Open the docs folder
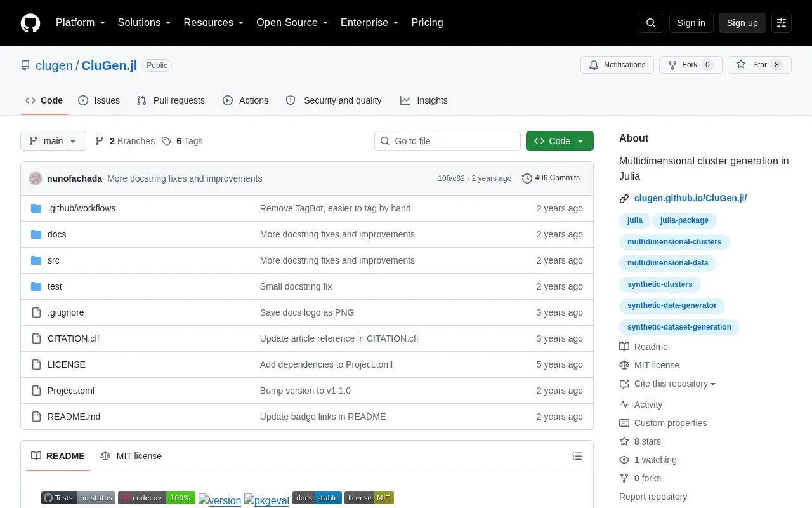The image size is (812, 508). tap(57, 234)
